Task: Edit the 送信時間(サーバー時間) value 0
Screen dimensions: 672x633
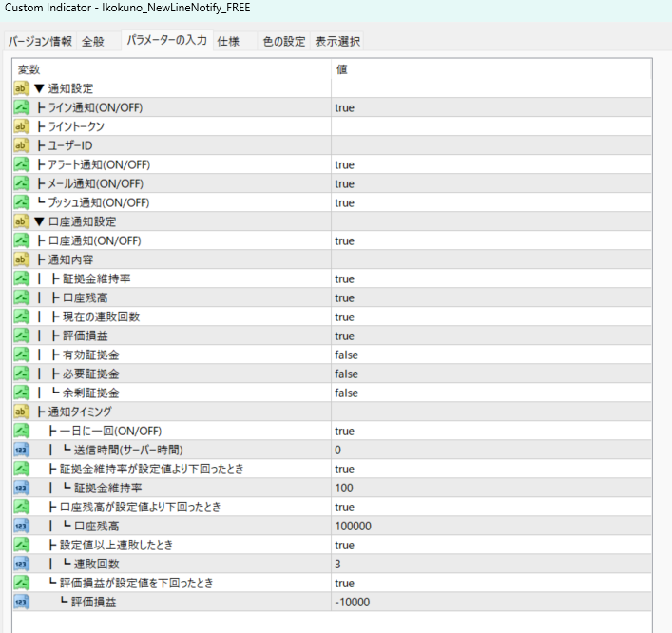Action: [491, 450]
